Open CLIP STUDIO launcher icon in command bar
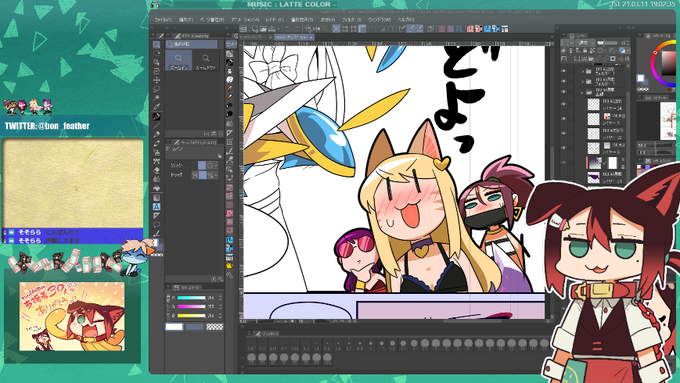This screenshot has height=383, width=680. coord(243,29)
